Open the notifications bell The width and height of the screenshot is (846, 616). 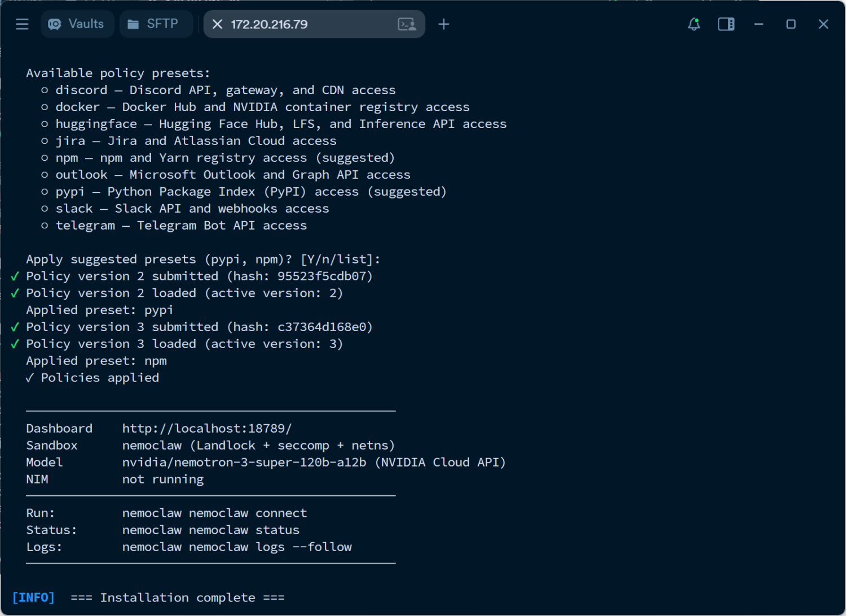[694, 24]
